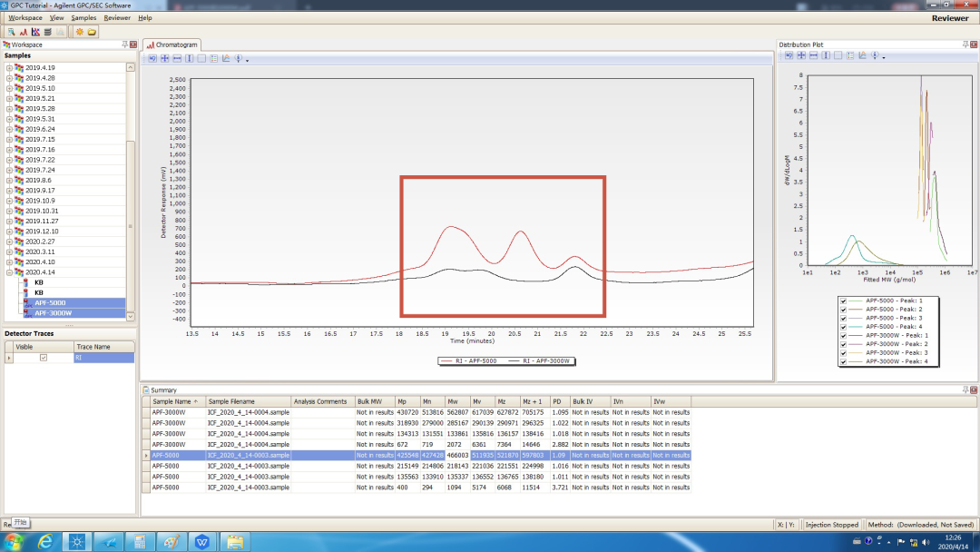Collapse the 2020.4.14 sample folder
Screen dimensions: 980x552
pyautogui.click(x=9, y=271)
